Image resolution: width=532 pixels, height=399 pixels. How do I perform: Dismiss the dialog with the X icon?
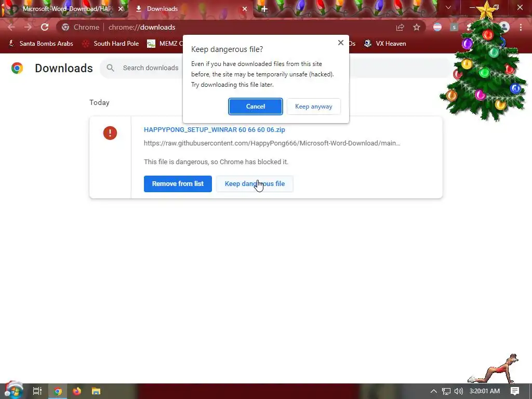click(341, 43)
